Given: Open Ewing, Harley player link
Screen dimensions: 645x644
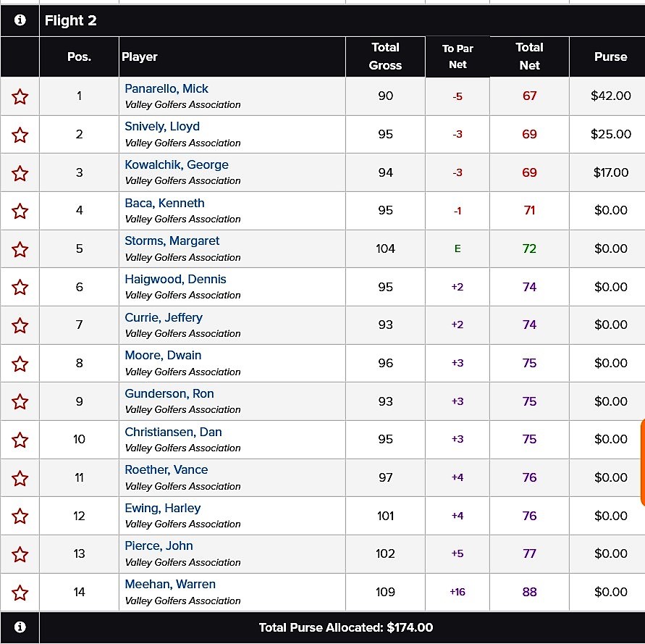Looking at the screenshot, I should pyautogui.click(x=163, y=508).
